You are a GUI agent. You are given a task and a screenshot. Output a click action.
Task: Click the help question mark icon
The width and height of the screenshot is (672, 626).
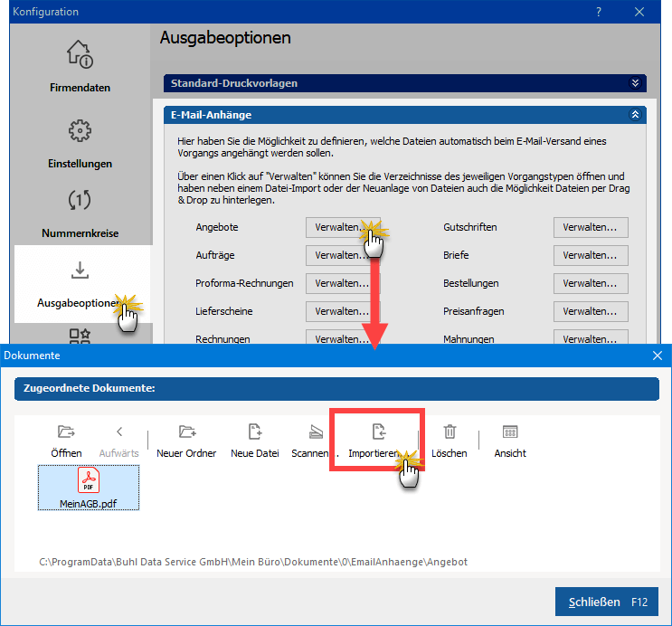pyautogui.click(x=599, y=12)
